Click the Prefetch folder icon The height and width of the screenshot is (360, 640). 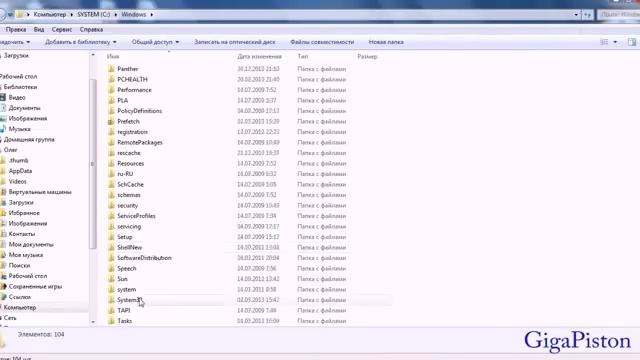(111, 122)
